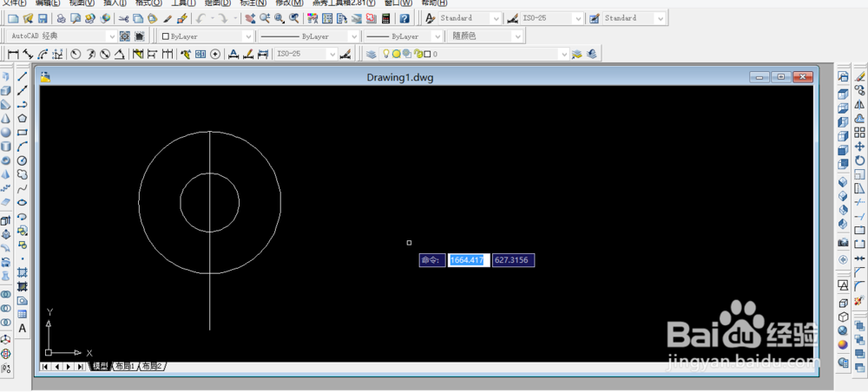Click the Mirror modify tool icon
This screenshot has height=392, width=868.
859,104
